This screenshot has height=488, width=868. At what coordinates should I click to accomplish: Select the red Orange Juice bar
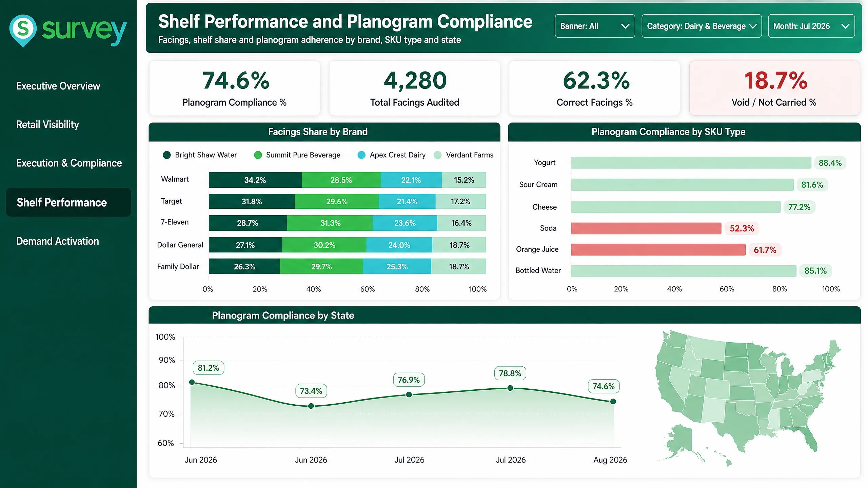coord(658,250)
